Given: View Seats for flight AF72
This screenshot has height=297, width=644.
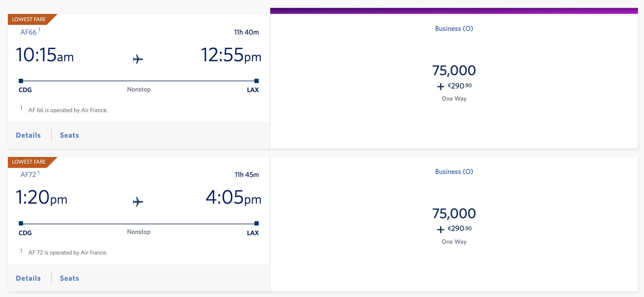Looking at the screenshot, I should [69, 278].
